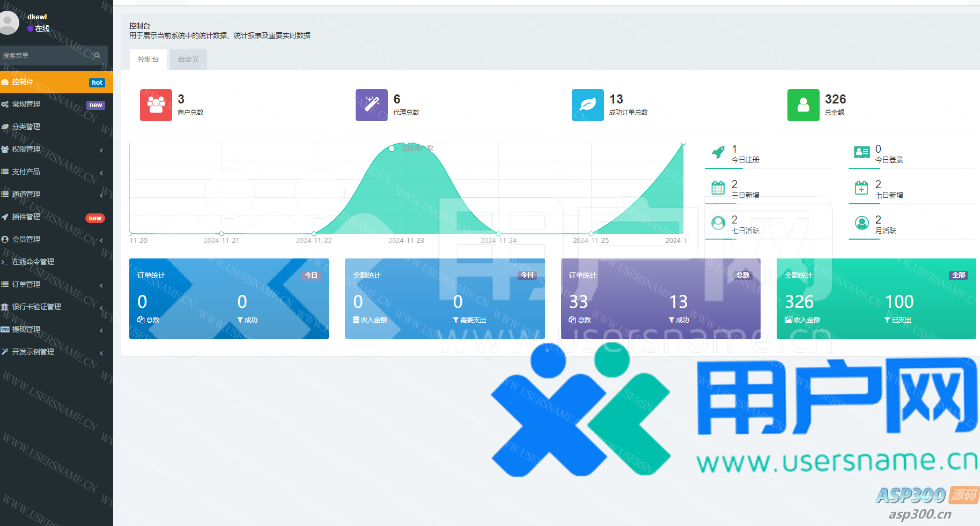Switch to the 自定义 tab
The image size is (980, 526).
[x=188, y=60]
